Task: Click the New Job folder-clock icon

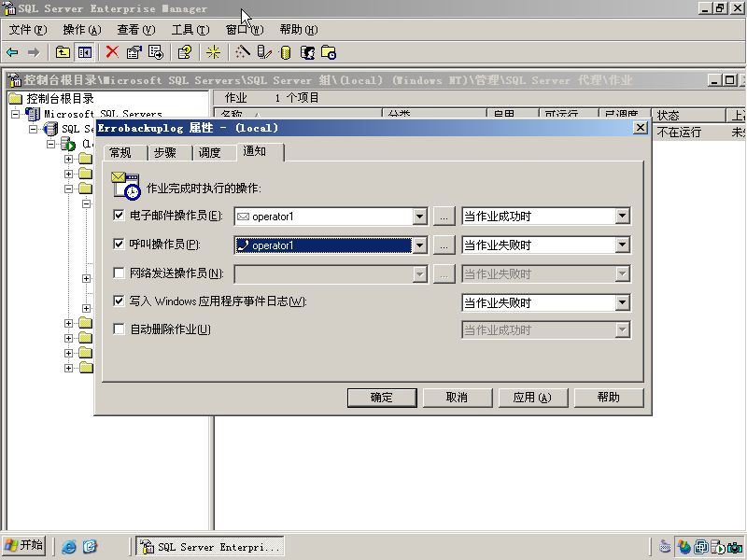Action: [329, 52]
